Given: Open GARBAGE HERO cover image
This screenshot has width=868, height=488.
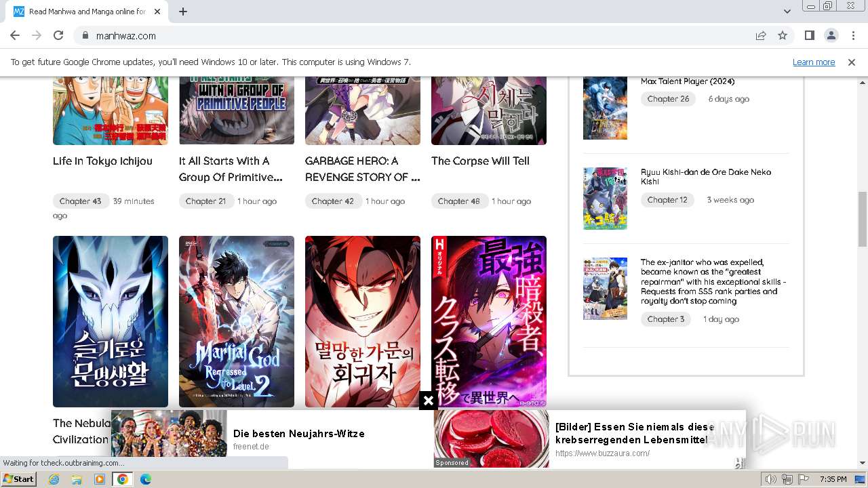Looking at the screenshot, I should point(363,111).
